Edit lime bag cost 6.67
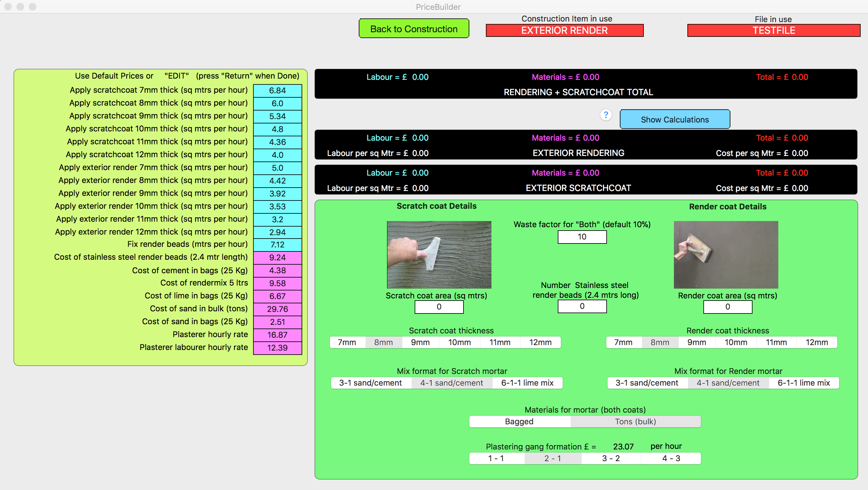This screenshot has width=868, height=490. click(277, 296)
